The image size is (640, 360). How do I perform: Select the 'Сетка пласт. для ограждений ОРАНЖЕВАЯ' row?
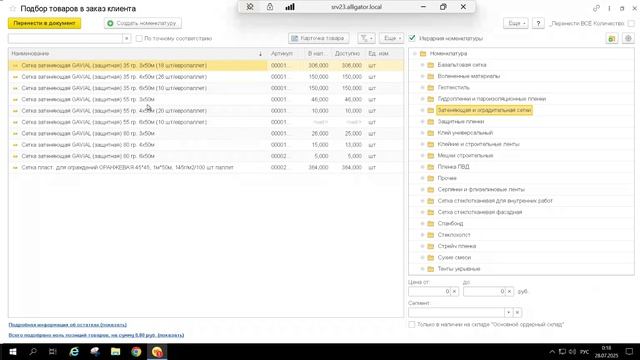coord(206,168)
